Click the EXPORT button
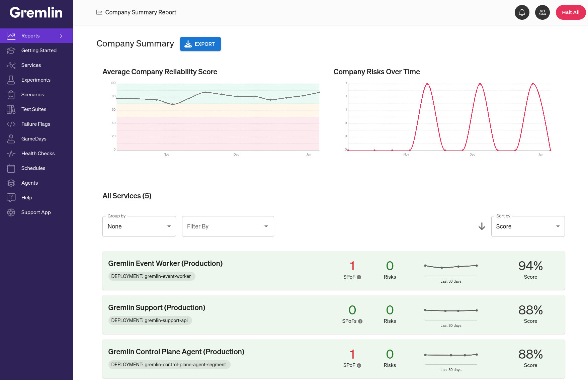588x380 pixels. click(x=200, y=44)
